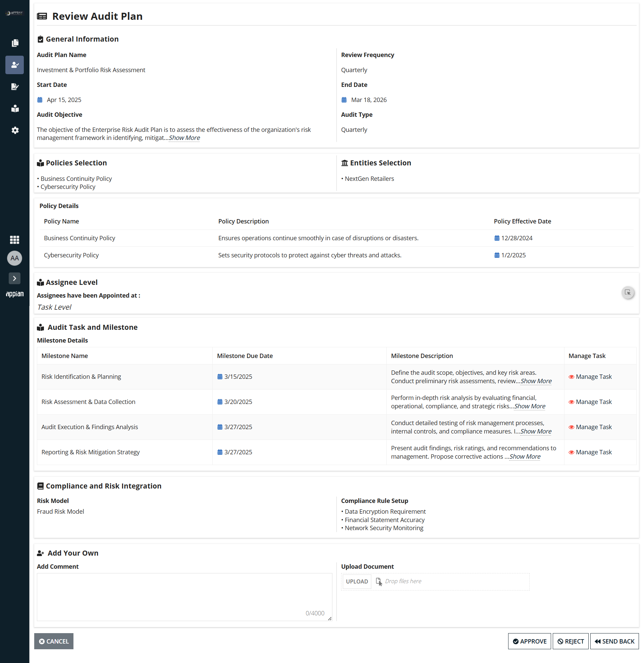Screen dimensions: 644x663
Task: Open Manage Task for Risk Assessment & Data Collection
Action: coord(590,402)
